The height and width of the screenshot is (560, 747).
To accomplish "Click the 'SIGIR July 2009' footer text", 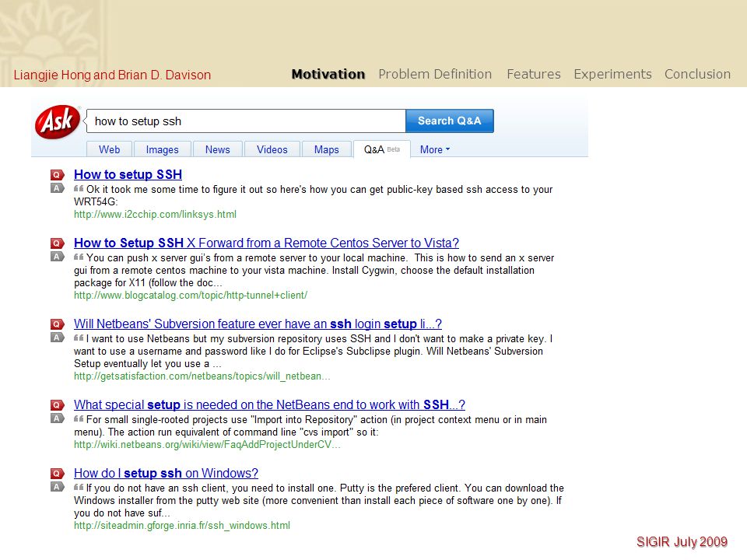I will click(682, 542).
